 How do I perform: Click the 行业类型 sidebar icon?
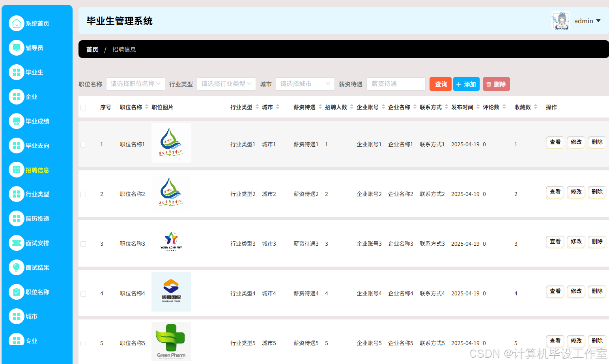[x=17, y=194]
